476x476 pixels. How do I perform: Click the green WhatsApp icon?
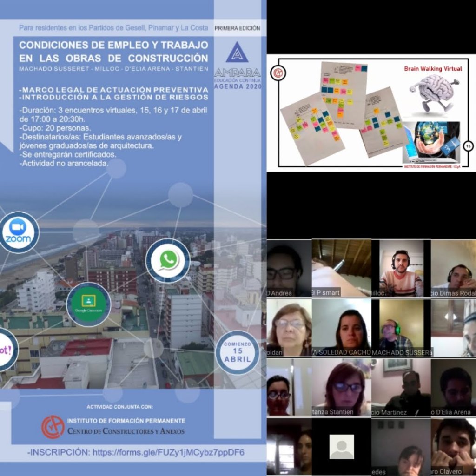[x=168, y=260]
